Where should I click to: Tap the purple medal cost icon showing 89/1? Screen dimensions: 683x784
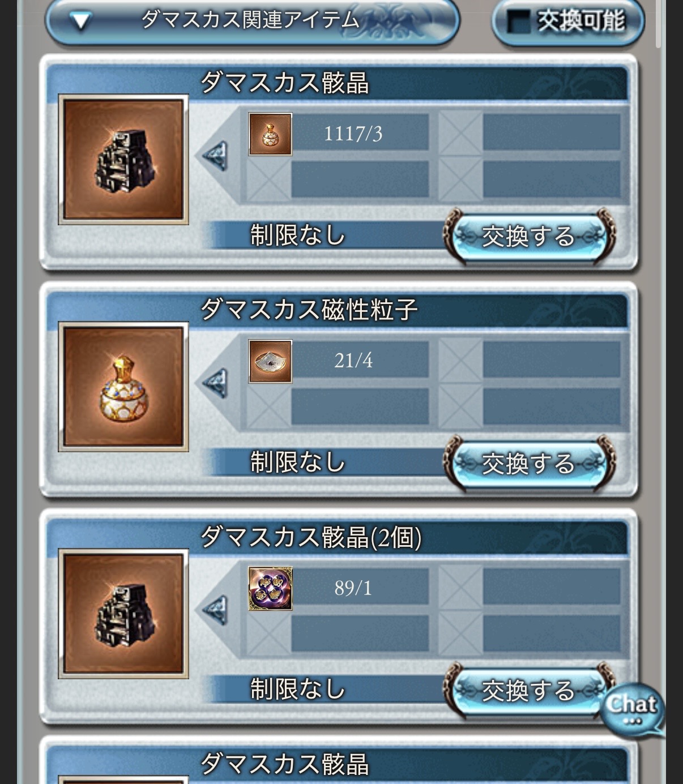coord(270,589)
